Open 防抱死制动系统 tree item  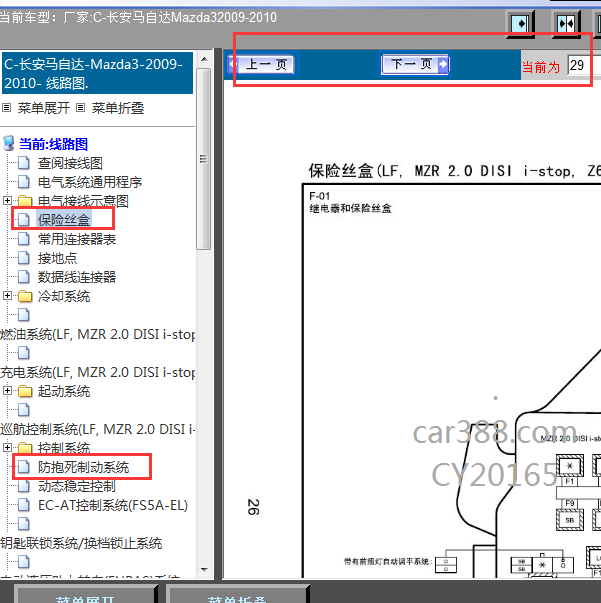pyautogui.click(x=83, y=467)
